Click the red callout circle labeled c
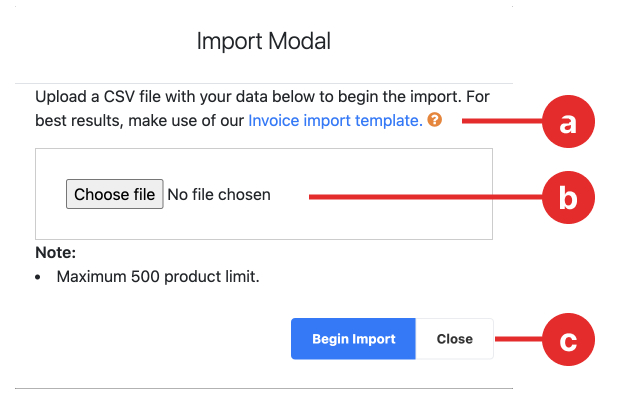The height and width of the screenshot is (396, 618). click(x=568, y=340)
